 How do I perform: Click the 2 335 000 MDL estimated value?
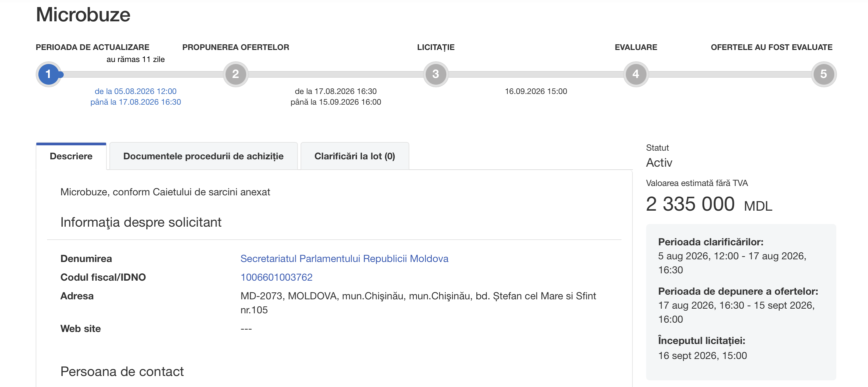point(709,204)
